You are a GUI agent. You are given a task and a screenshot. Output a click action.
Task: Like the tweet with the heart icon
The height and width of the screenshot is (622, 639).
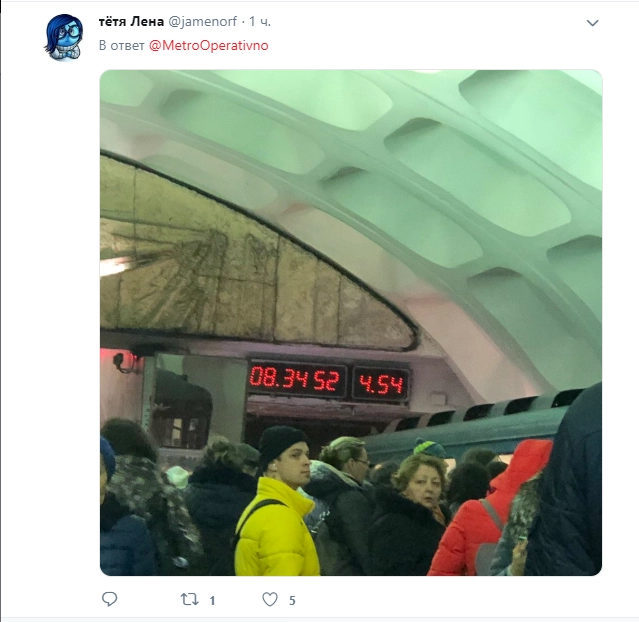(270, 599)
